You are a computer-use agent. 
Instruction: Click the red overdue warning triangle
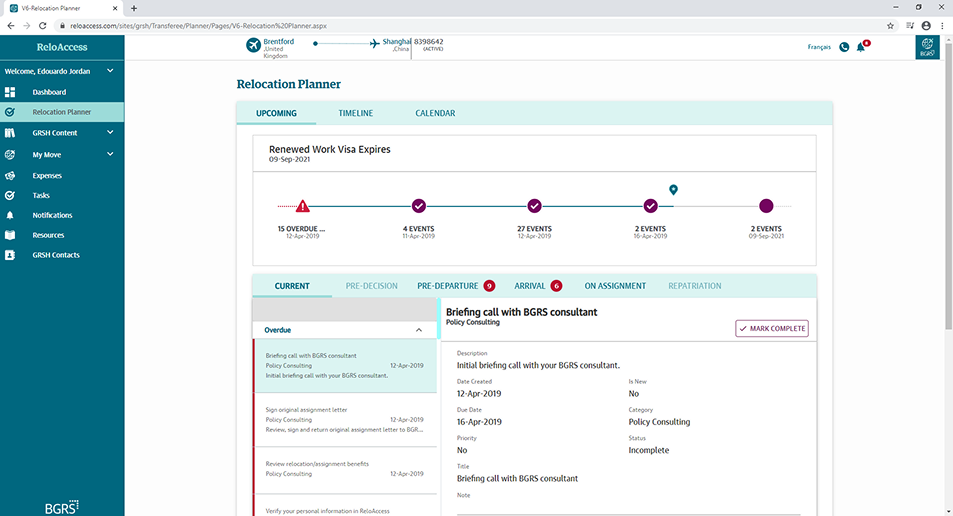coord(303,206)
